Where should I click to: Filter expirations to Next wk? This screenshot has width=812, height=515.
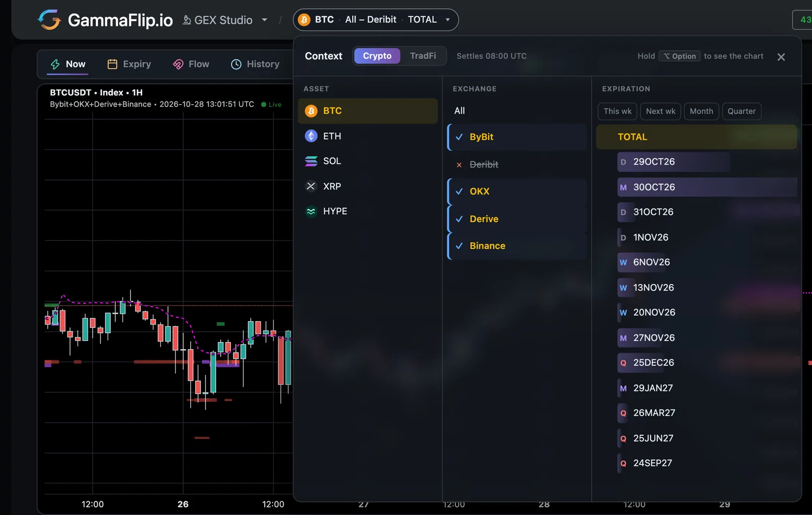tap(660, 111)
